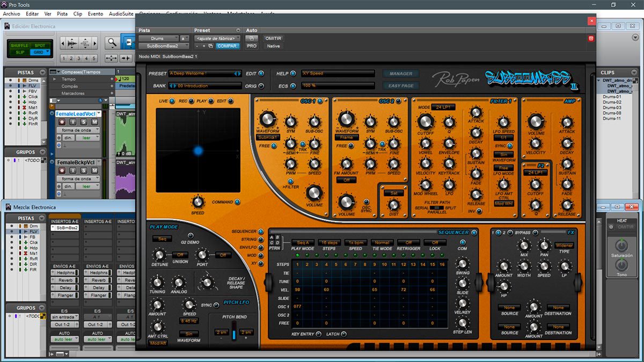Open the Editar menu
This screenshot has height=362, width=644.
(x=32, y=13)
